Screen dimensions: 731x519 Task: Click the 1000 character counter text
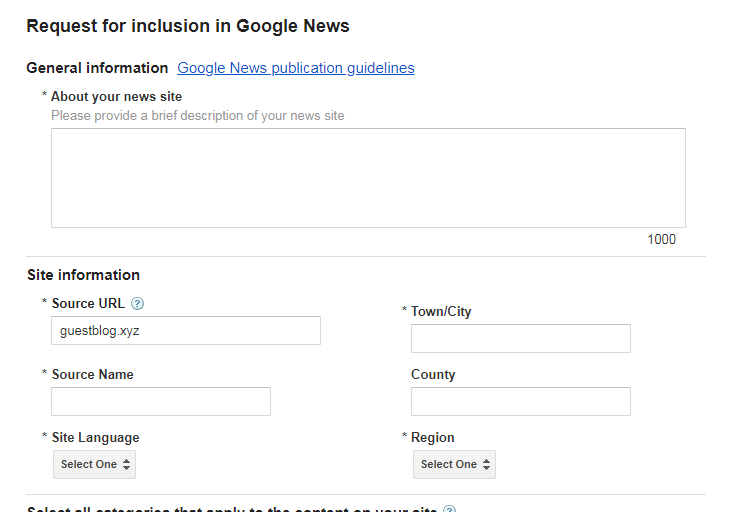662,239
